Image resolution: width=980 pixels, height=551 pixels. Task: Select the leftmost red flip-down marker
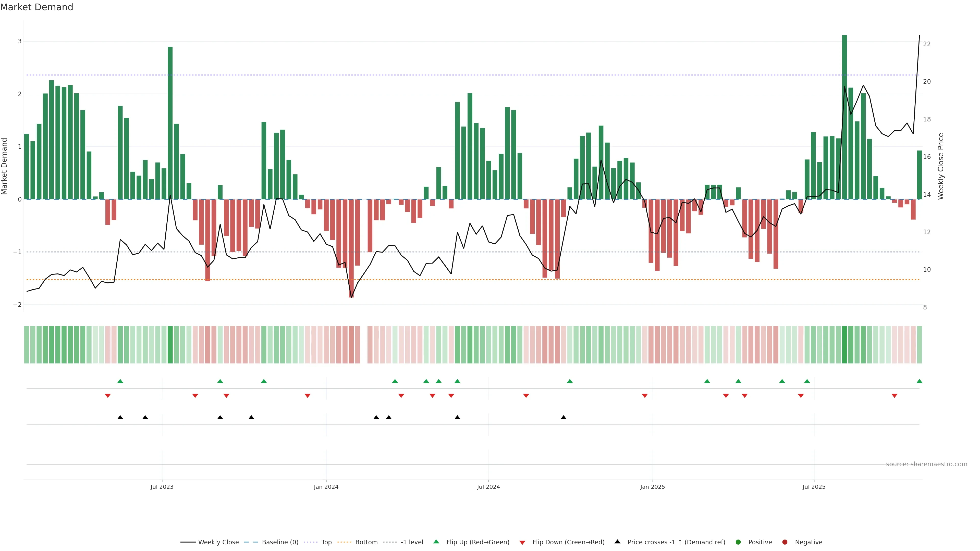point(108,396)
